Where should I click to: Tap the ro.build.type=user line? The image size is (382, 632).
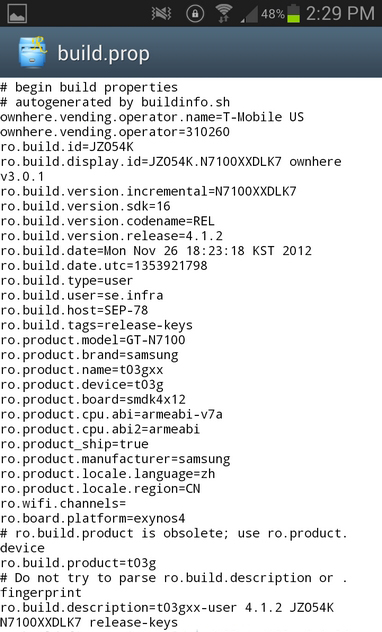(66, 281)
